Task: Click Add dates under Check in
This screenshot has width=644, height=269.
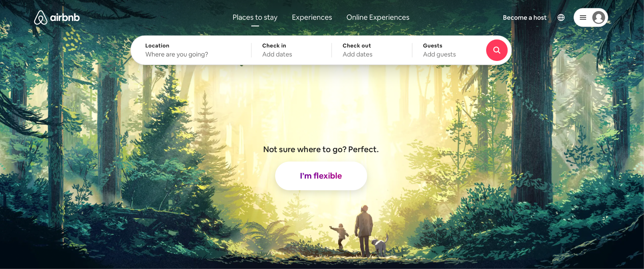Action: pos(277,54)
